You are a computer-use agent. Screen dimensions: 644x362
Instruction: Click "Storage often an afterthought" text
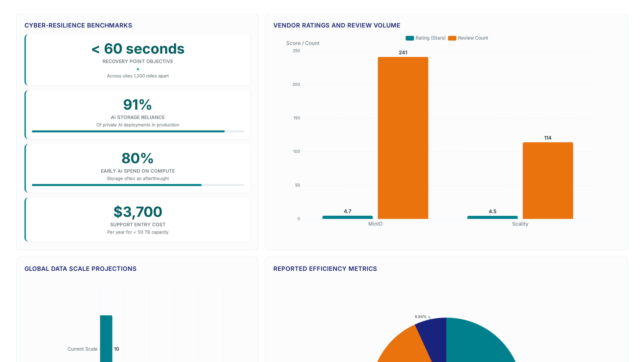click(138, 178)
